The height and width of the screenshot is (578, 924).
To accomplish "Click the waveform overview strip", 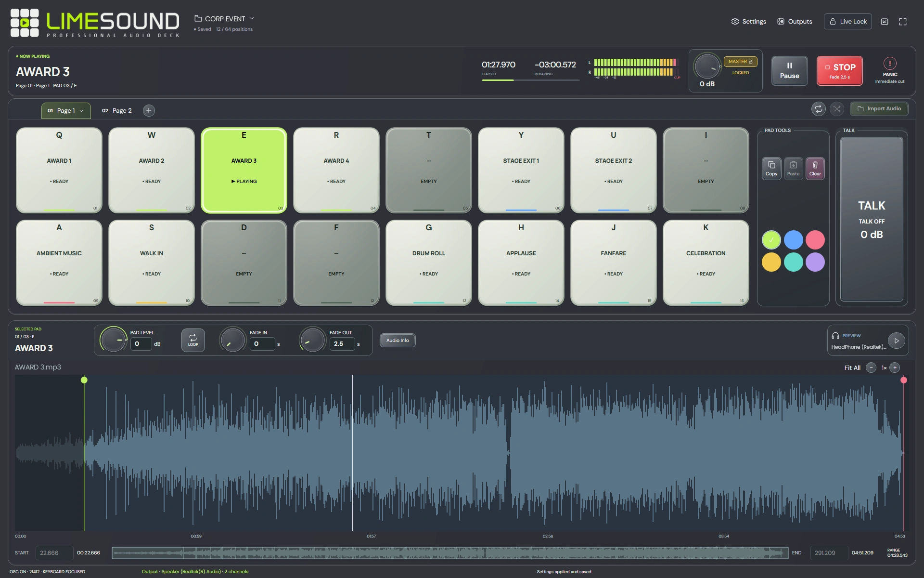I will tap(450, 553).
